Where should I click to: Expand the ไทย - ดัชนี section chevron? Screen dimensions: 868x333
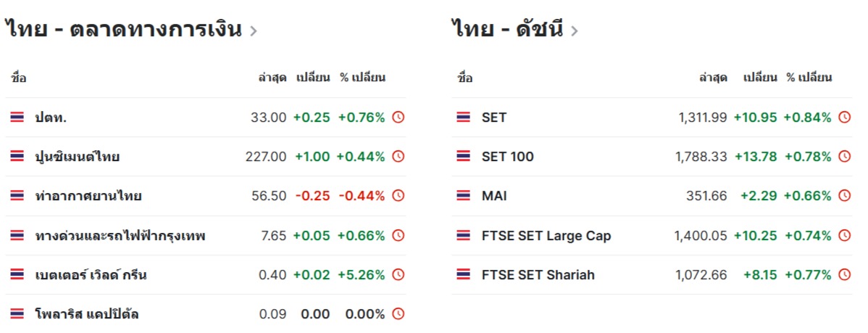coord(574,30)
